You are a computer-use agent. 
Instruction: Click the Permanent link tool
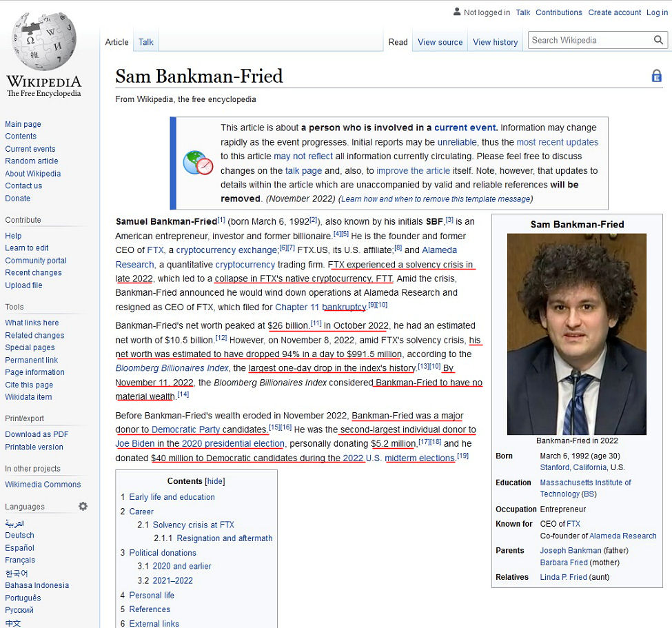pos(31,360)
